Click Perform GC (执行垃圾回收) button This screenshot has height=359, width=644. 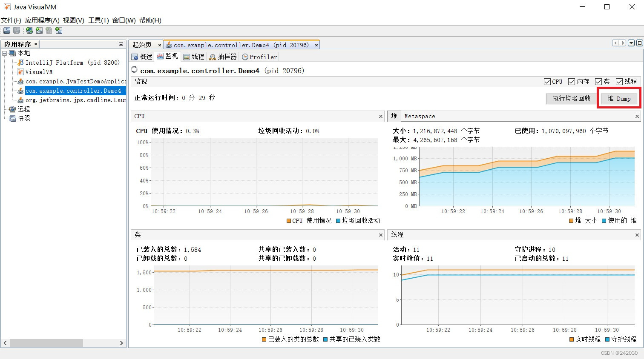(572, 99)
